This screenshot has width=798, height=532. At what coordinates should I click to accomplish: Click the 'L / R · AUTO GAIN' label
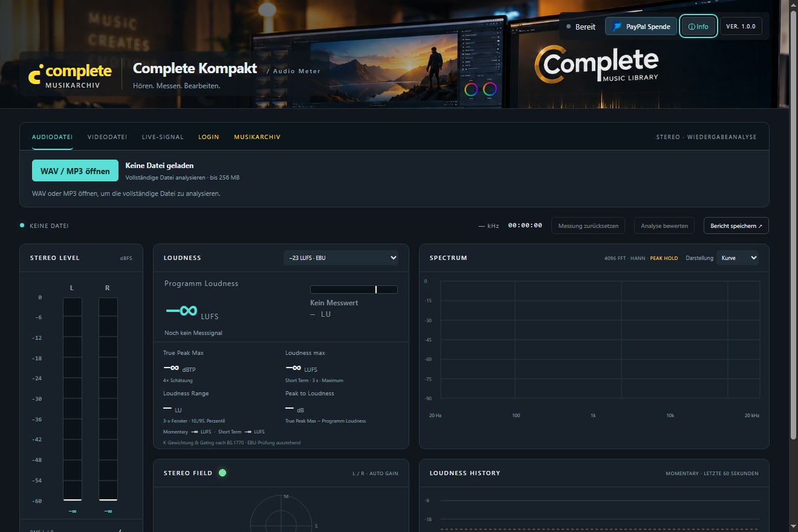pos(375,473)
